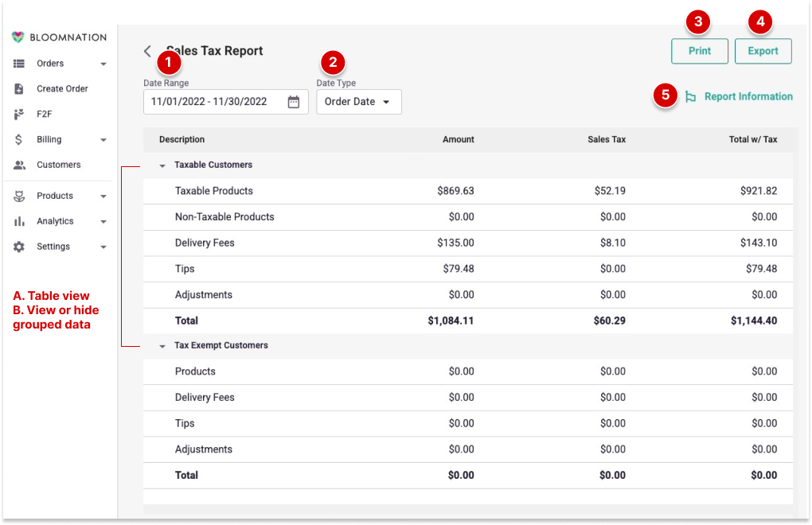Screen dimensions: 812x525
Task: Click the Customers people icon
Action: tap(19, 165)
